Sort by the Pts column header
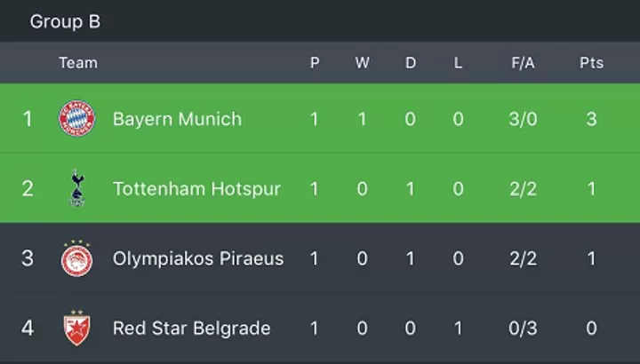The image size is (640, 364). pos(591,63)
